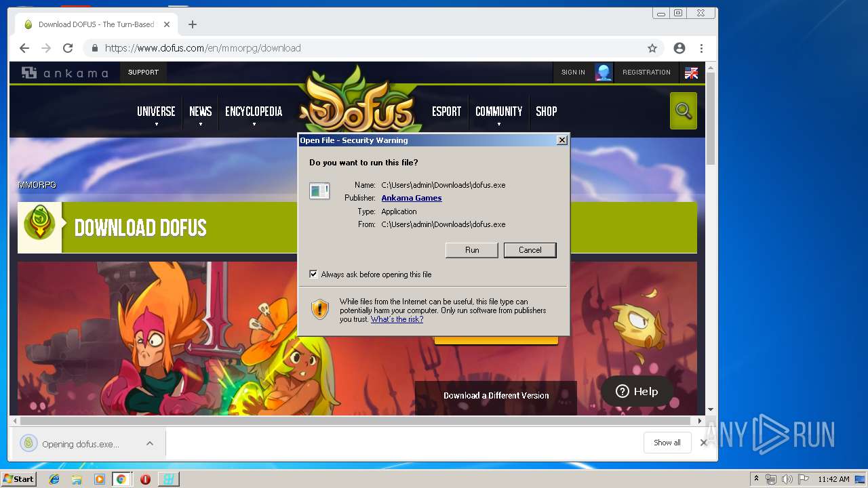Click the page scroll-down arrow
Viewport: 868px width, 488px height.
[711, 410]
